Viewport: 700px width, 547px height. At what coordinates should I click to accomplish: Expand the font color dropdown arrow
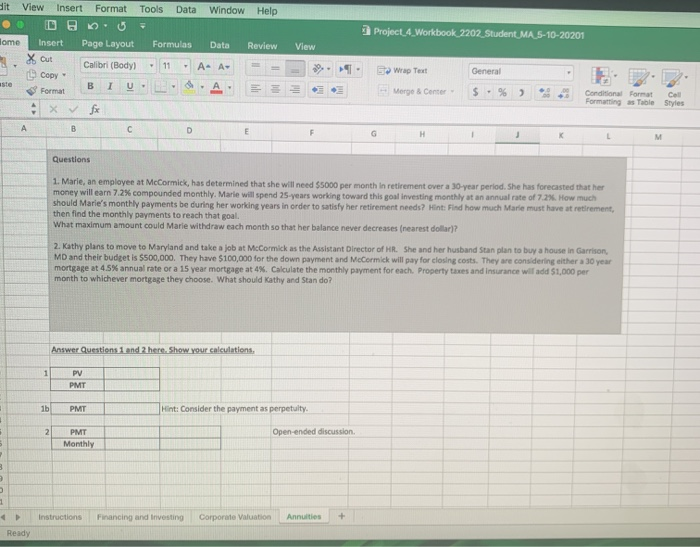[x=229, y=87]
